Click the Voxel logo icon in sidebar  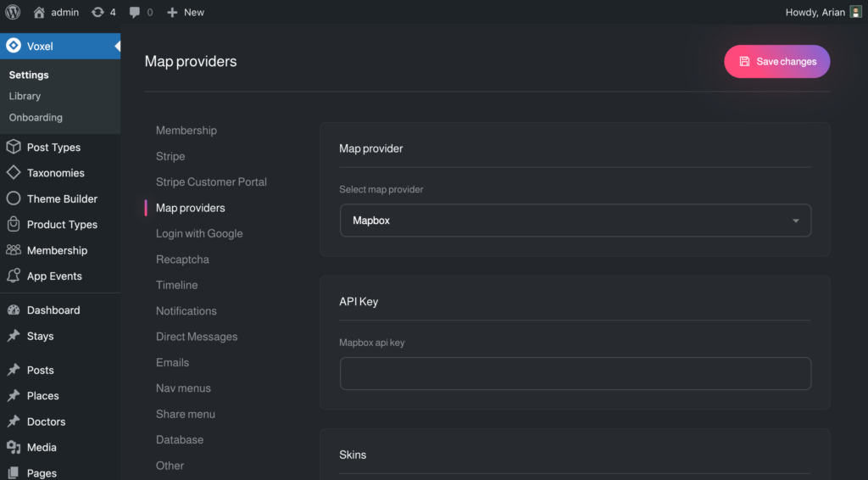tap(13, 46)
